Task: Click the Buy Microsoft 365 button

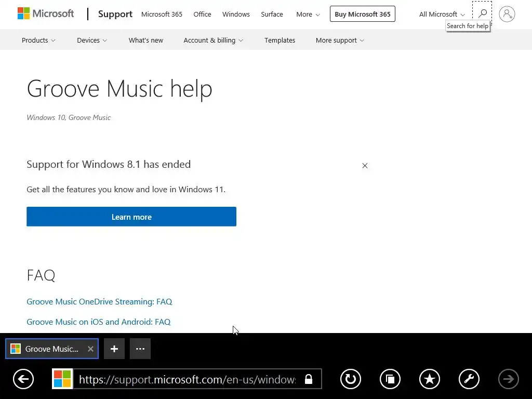Action: click(x=362, y=14)
